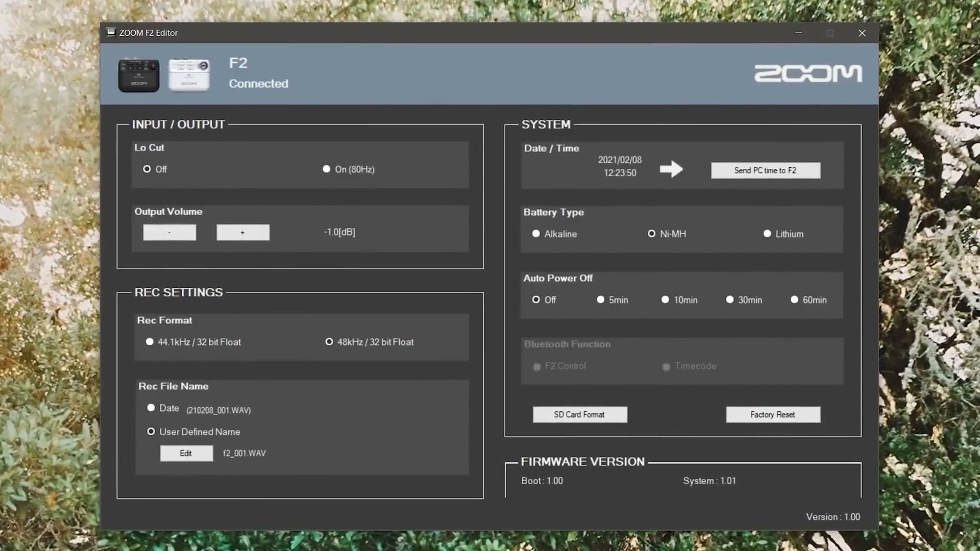Click the black F2 recorder image

(x=139, y=75)
